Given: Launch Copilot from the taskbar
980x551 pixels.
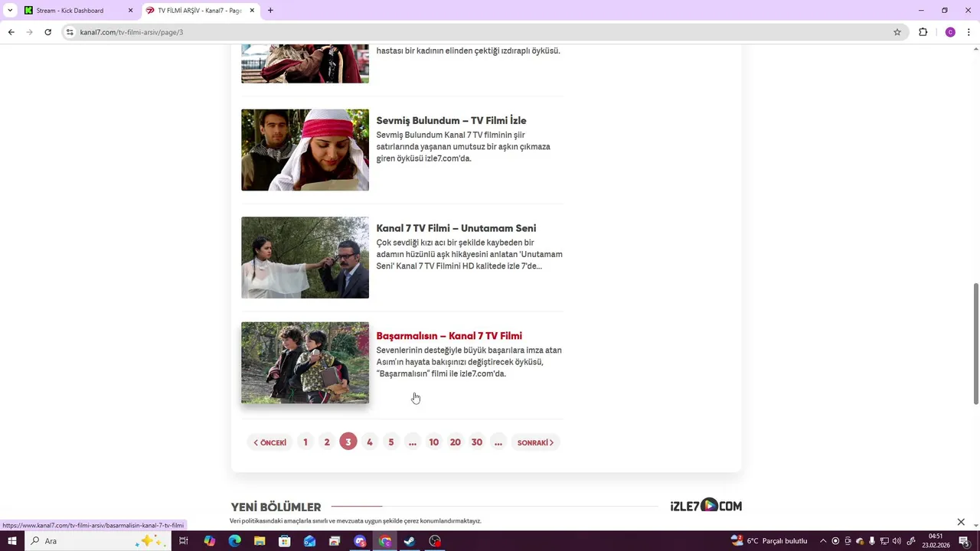Looking at the screenshot, I should tap(210, 541).
